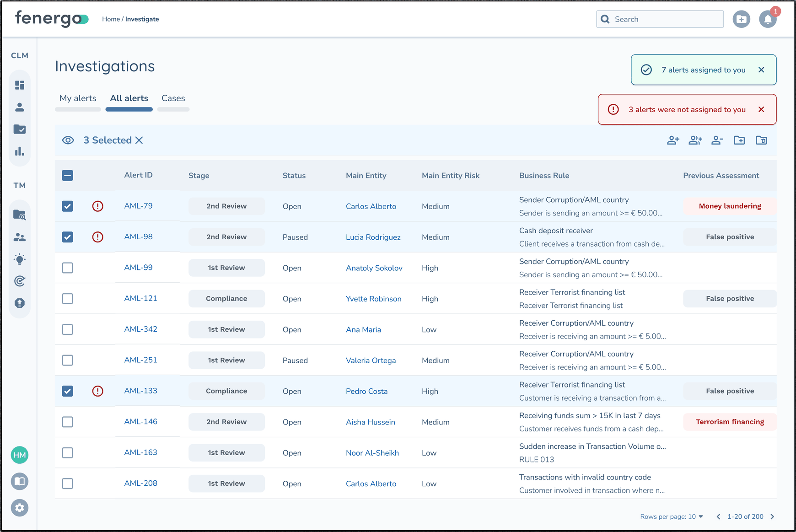This screenshot has width=796, height=532.
Task: Open the lightbulb insights icon
Action: click(x=20, y=259)
